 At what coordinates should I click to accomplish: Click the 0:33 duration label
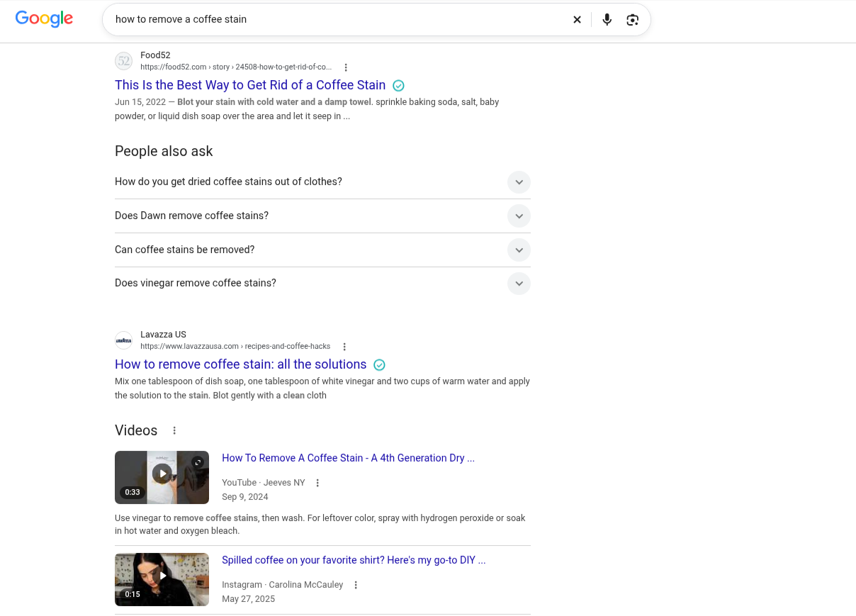[x=133, y=492]
